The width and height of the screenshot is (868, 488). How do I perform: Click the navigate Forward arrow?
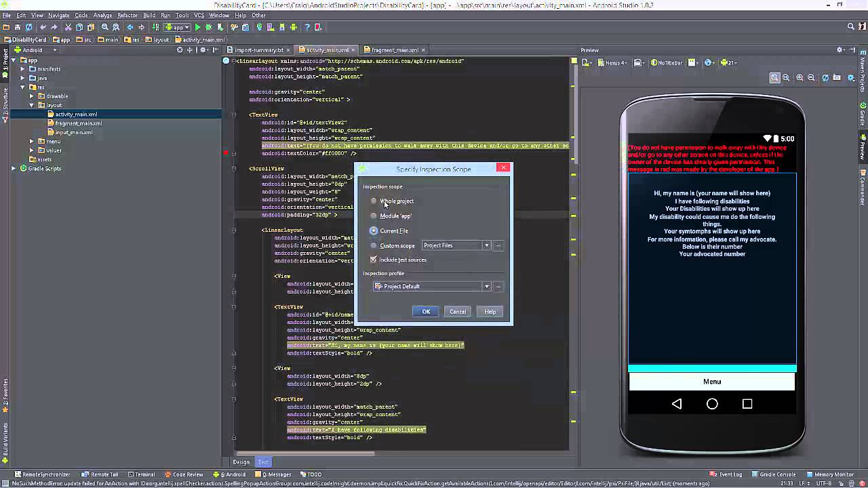tap(141, 27)
